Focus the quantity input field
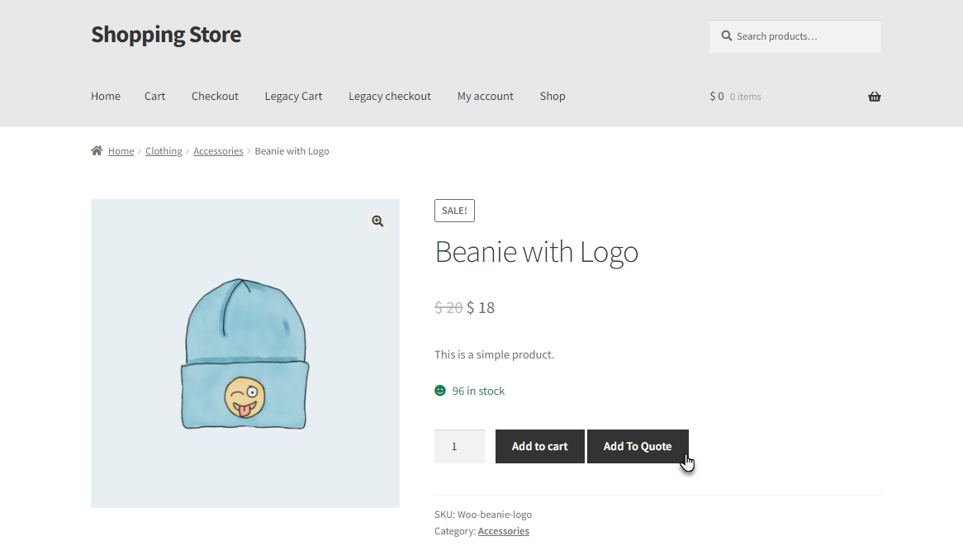This screenshot has width=963, height=560. [x=459, y=446]
